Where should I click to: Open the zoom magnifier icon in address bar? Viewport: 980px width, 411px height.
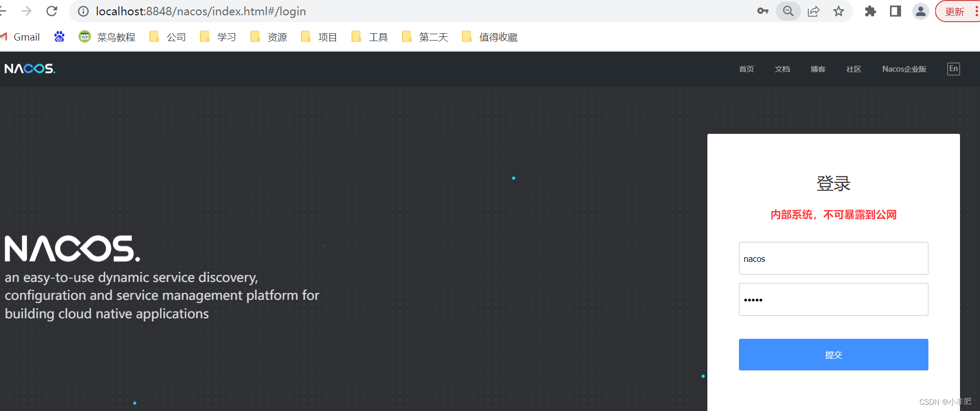click(x=788, y=11)
